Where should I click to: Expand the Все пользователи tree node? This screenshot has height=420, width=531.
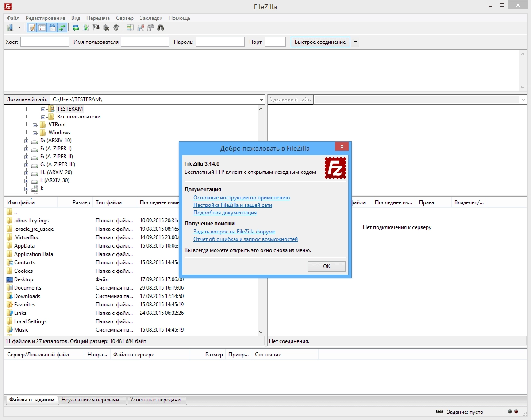point(43,117)
